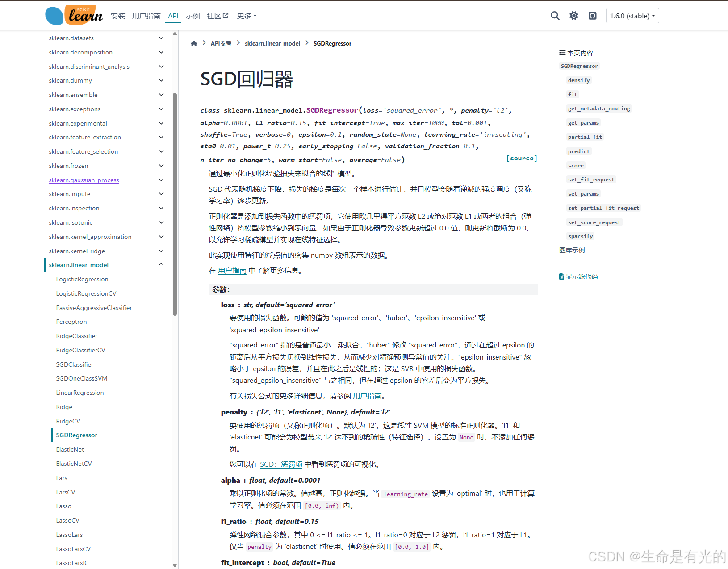This screenshot has height=569, width=728.
Task: Jump to densify in page contents
Action: [579, 80]
